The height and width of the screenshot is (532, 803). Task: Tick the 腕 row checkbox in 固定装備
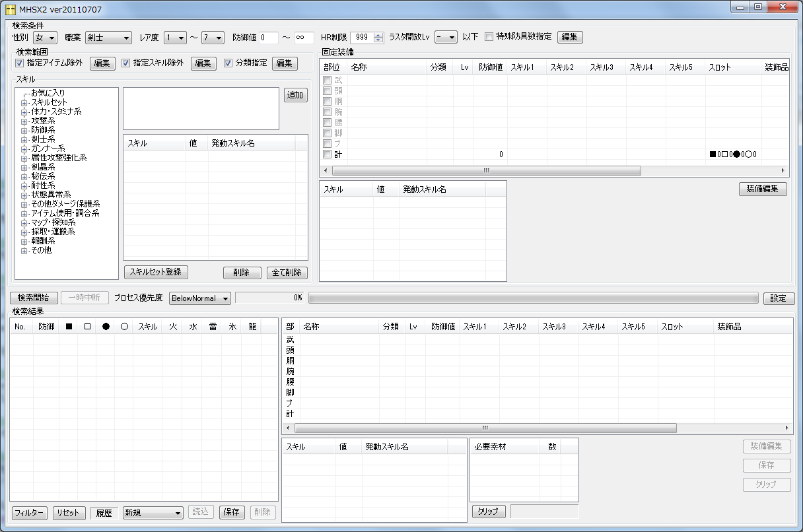tap(327, 112)
